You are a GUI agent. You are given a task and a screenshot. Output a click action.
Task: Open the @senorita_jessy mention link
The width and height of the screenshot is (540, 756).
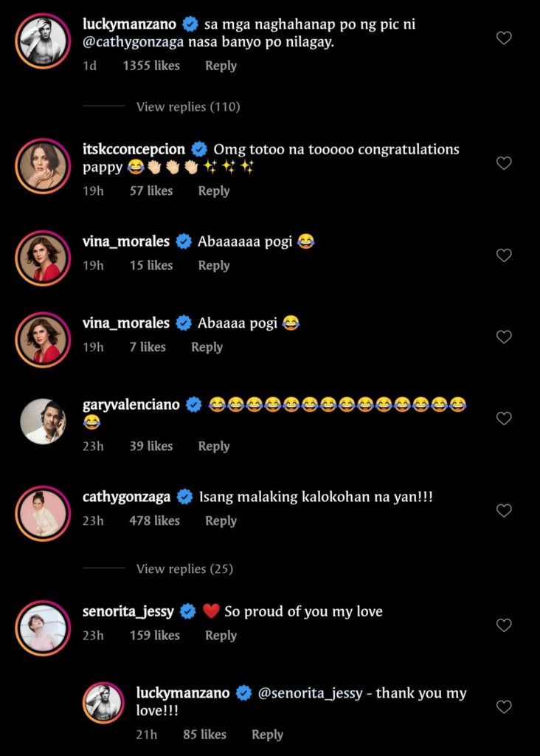[x=313, y=693]
